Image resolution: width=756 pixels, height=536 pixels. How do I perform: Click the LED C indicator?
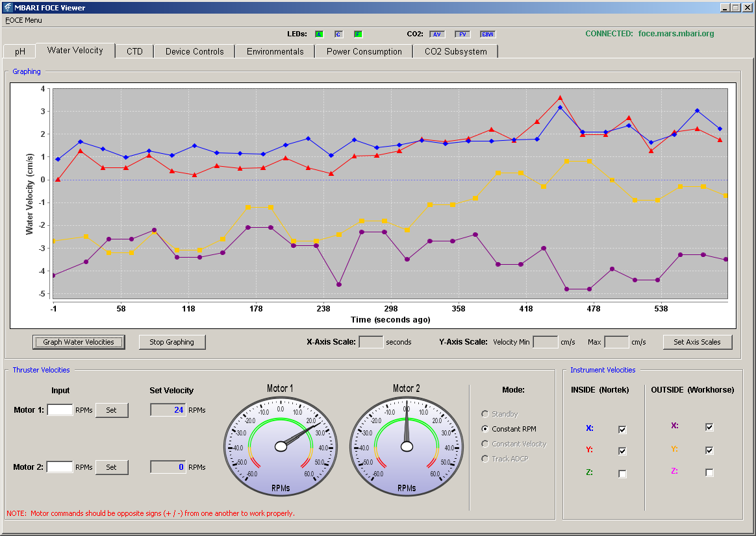[338, 34]
